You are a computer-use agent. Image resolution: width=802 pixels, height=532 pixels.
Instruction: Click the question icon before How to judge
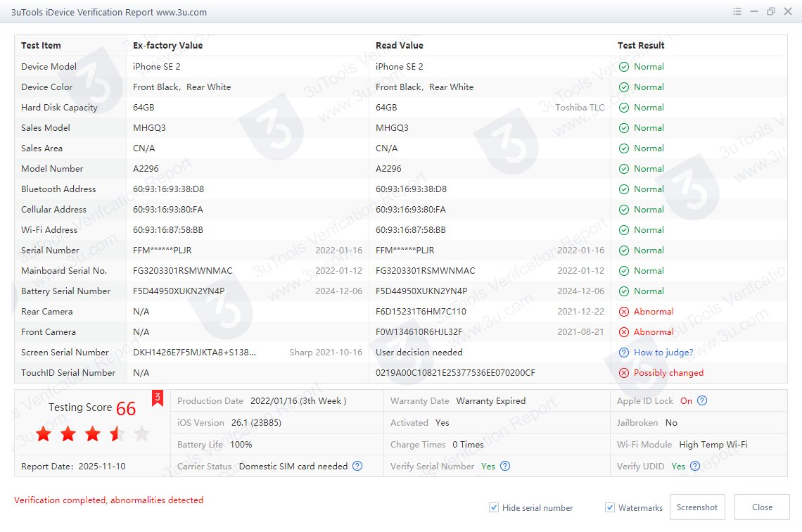point(624,353)
